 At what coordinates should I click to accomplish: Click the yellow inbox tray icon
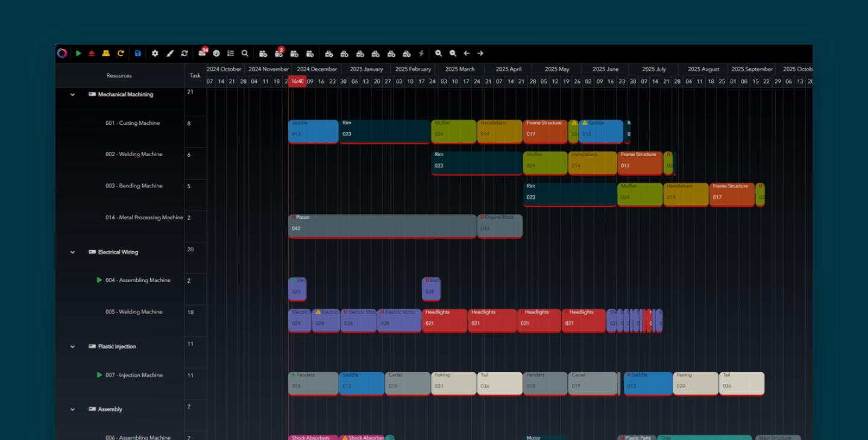[106, 53]
